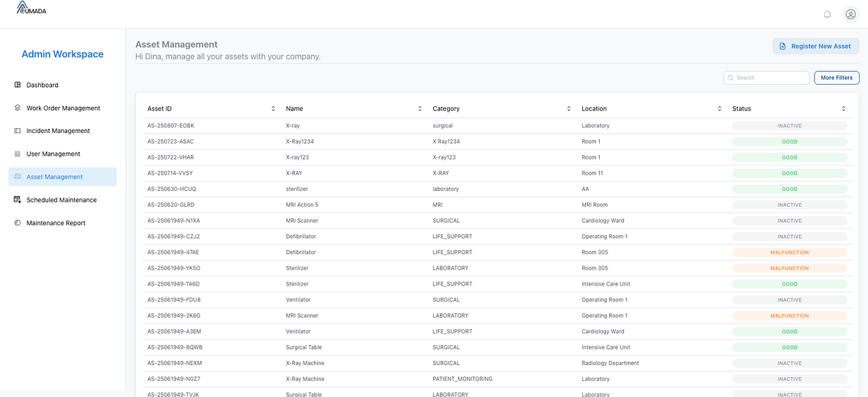
Task: Sort by Location column arrows
Action: [719, 108]
